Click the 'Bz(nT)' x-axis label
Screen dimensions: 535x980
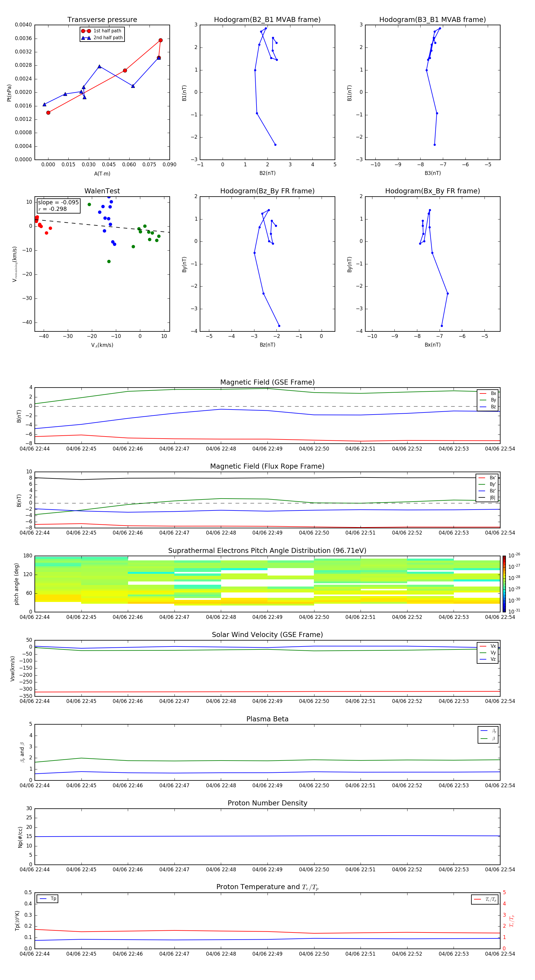click(267, 345)
